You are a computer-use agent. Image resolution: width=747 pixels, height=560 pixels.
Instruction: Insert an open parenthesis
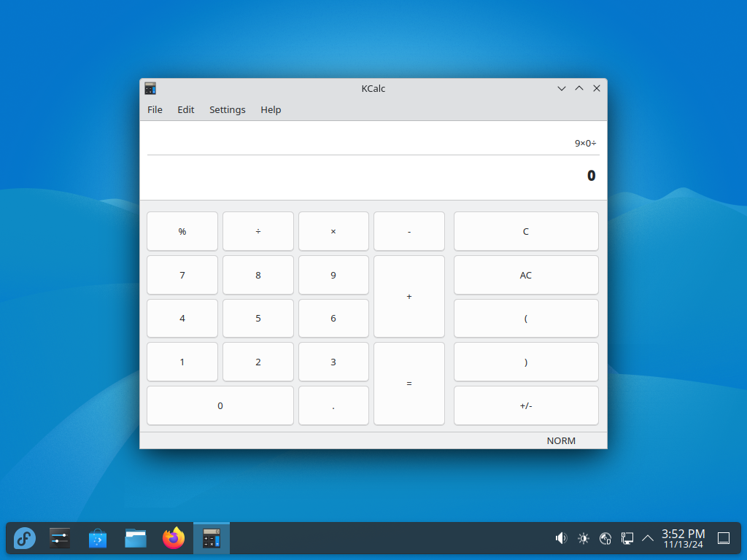tap(526, 319)
